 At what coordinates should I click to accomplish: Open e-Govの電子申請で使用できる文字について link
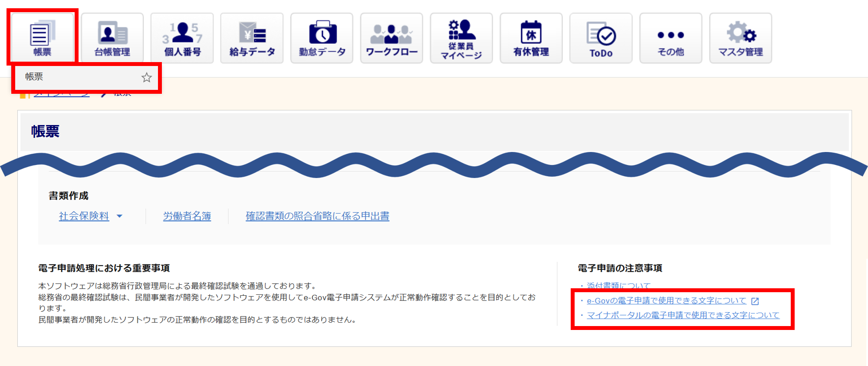click(x=666, y=301)
